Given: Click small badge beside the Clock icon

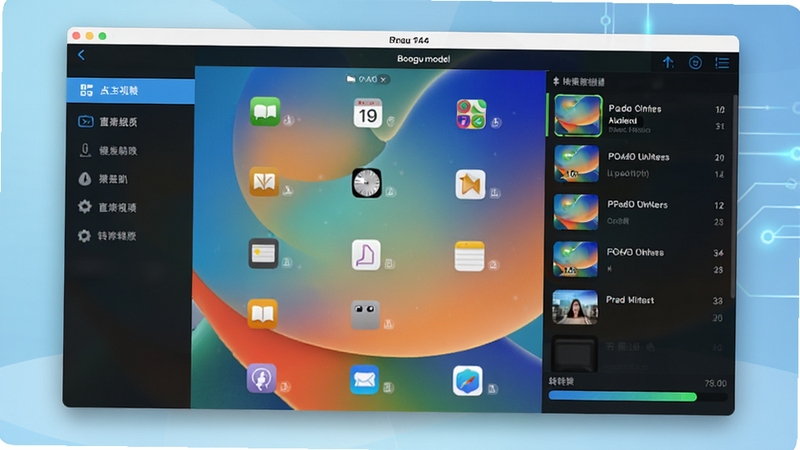Looking at the screenshot, I should 391,192.
